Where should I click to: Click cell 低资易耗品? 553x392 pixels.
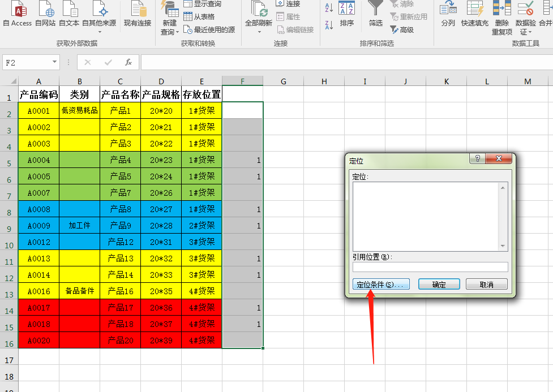tap(80, 111)
